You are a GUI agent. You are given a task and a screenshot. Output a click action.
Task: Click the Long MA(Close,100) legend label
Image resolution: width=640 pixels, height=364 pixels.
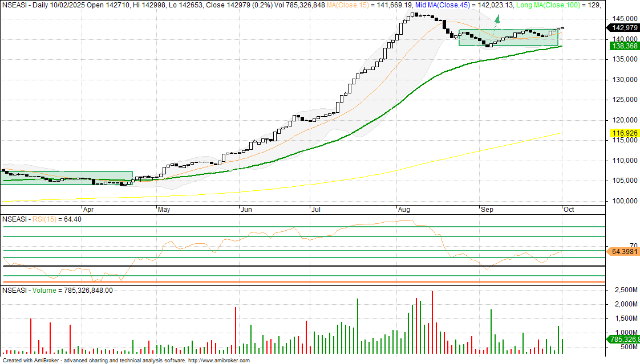550,5
